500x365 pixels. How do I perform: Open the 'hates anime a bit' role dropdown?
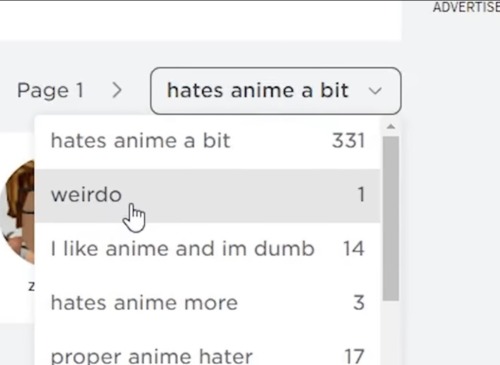click(x=276, y=91)
